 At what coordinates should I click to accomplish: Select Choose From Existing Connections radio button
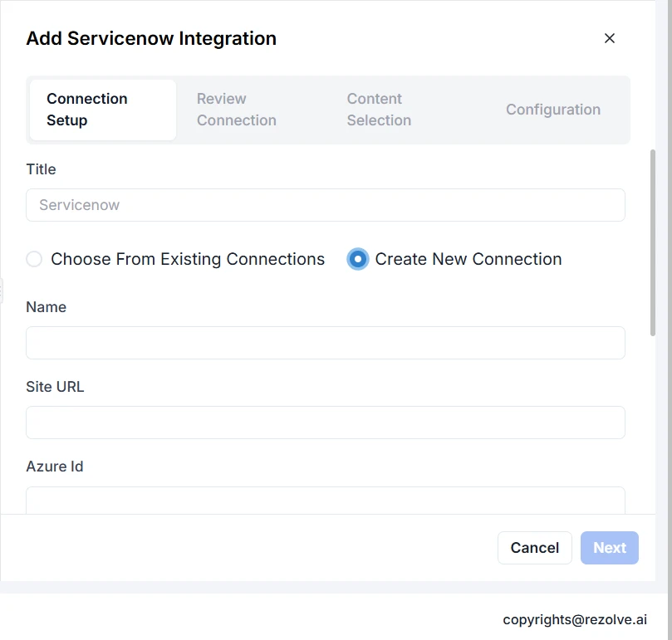tap(34, 259)
